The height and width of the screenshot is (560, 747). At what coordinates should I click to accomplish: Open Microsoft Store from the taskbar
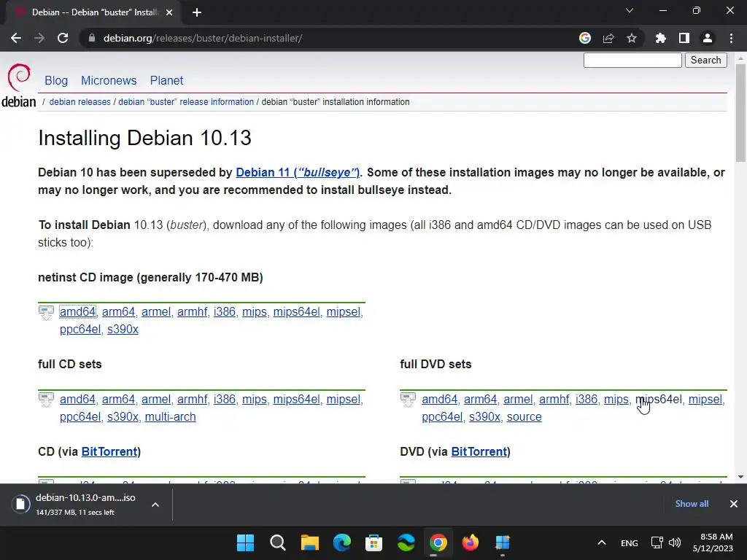point(374,542)
